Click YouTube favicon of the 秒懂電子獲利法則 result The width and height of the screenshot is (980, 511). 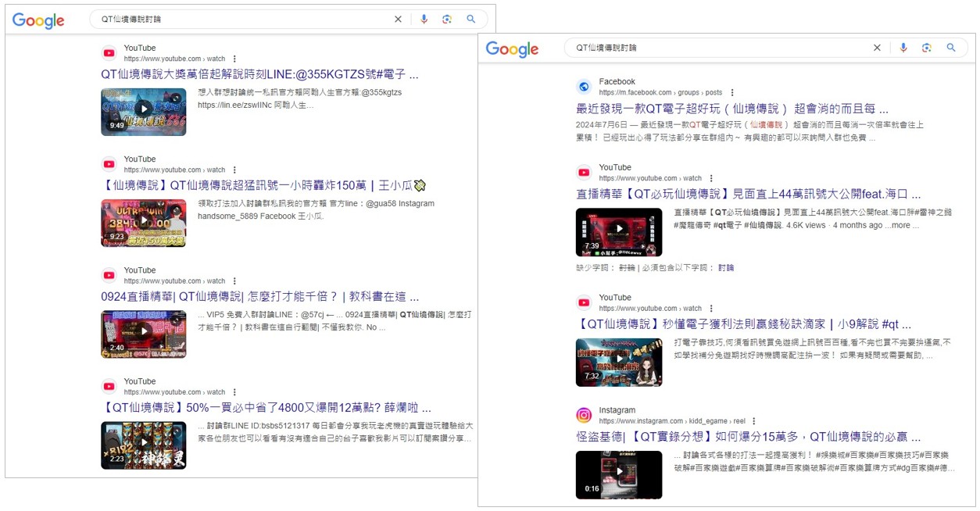pyautogui.click(x=584, y=302)
